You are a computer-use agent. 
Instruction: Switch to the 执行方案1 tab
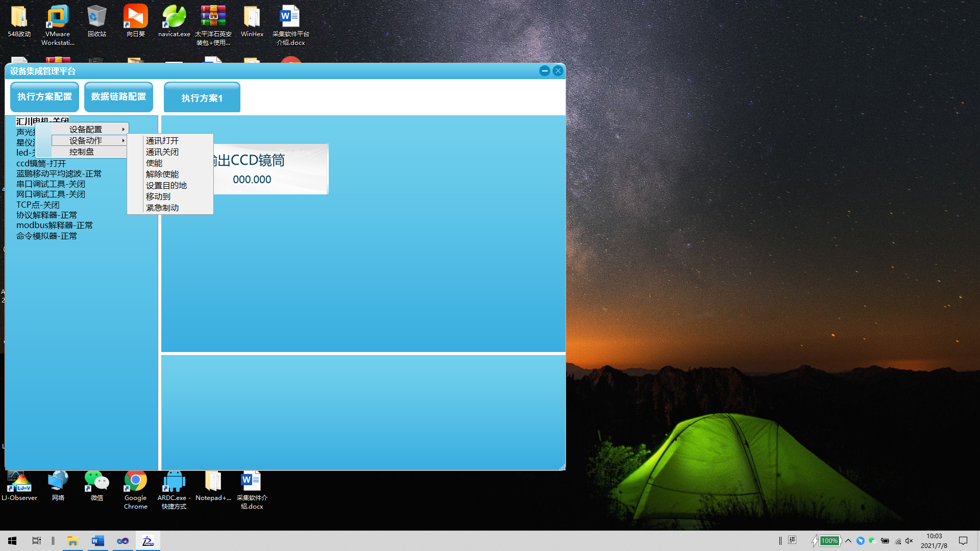pyautogui.click(x=202, y=98)
